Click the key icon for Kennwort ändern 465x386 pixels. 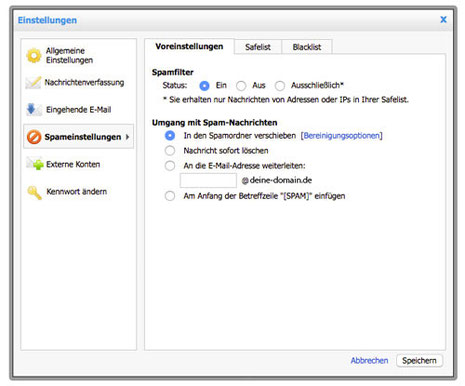(x=34, y=192)
